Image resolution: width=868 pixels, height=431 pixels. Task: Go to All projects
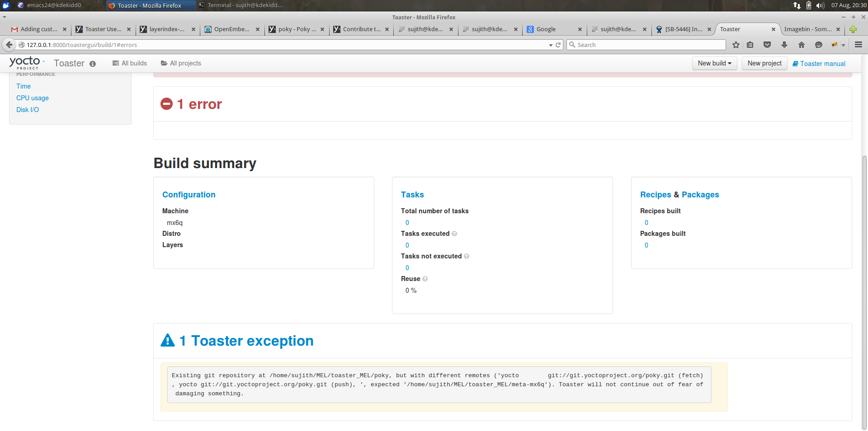pyautogui.click(x=181, y=63)
